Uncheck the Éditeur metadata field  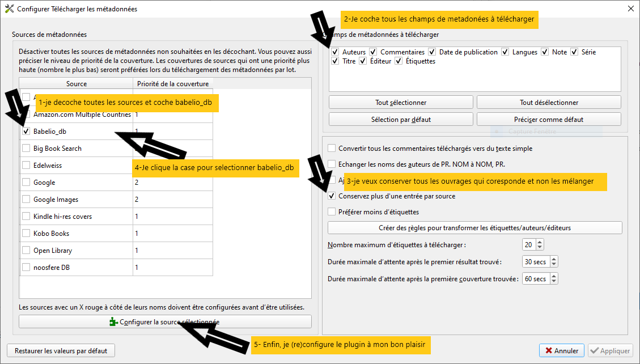coord(363,61)
